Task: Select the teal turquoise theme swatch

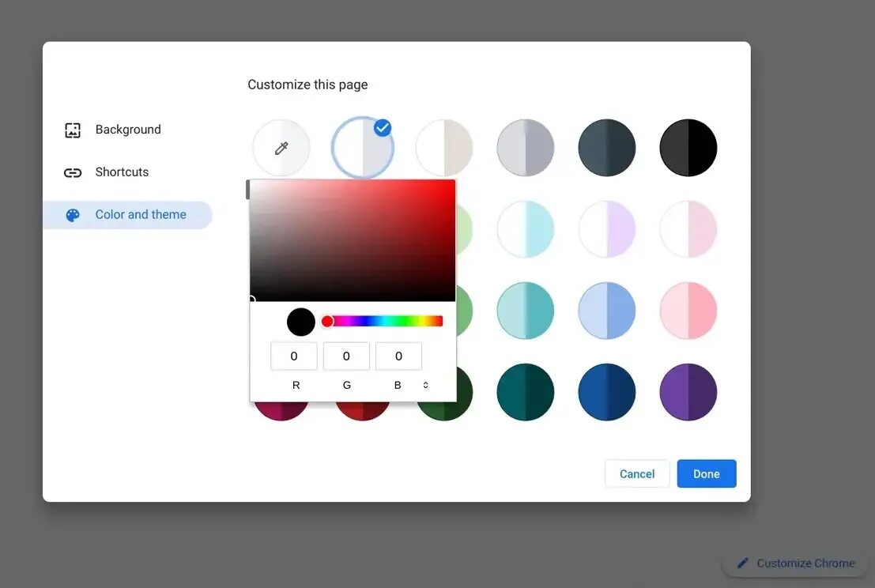Action: [x=525, y=311]
